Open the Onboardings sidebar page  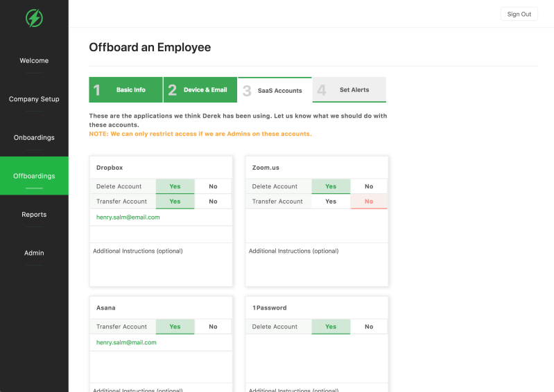(34, 138)
